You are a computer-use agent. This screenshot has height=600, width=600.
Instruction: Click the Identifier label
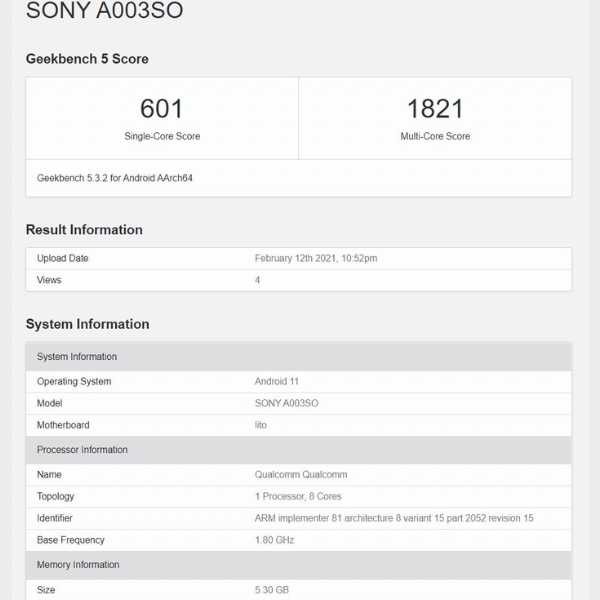54,518
